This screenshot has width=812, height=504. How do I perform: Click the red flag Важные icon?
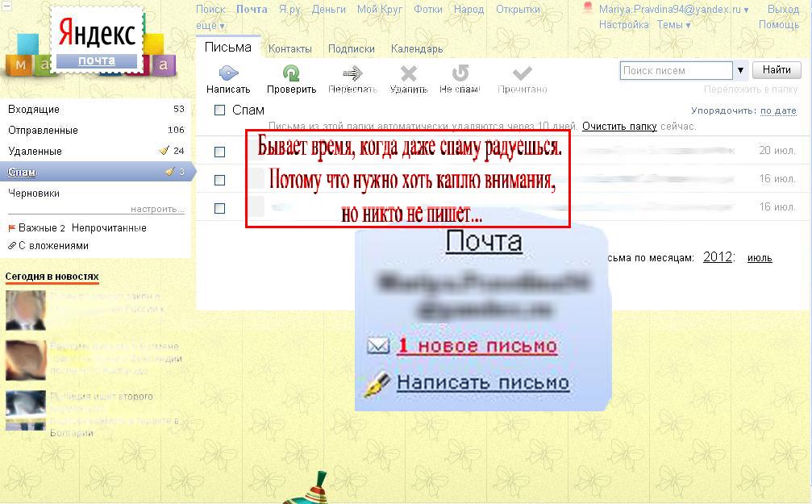(x=12, y=228)
